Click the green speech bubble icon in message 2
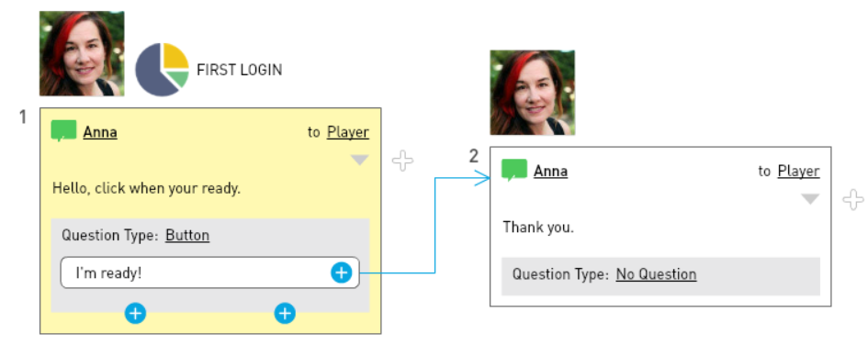This screenshot has width=868, height=356. point(514,171)
